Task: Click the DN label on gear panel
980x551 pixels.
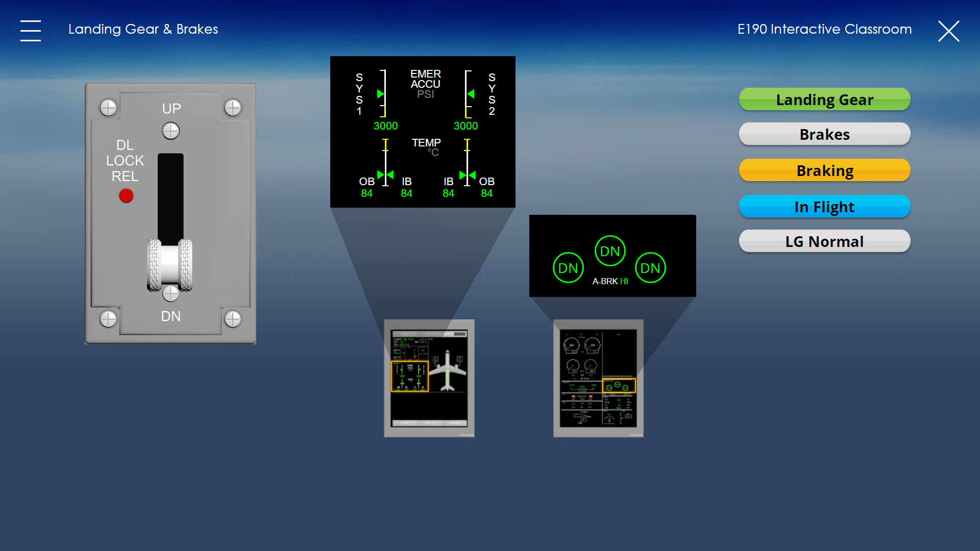Action: point(171,316)
